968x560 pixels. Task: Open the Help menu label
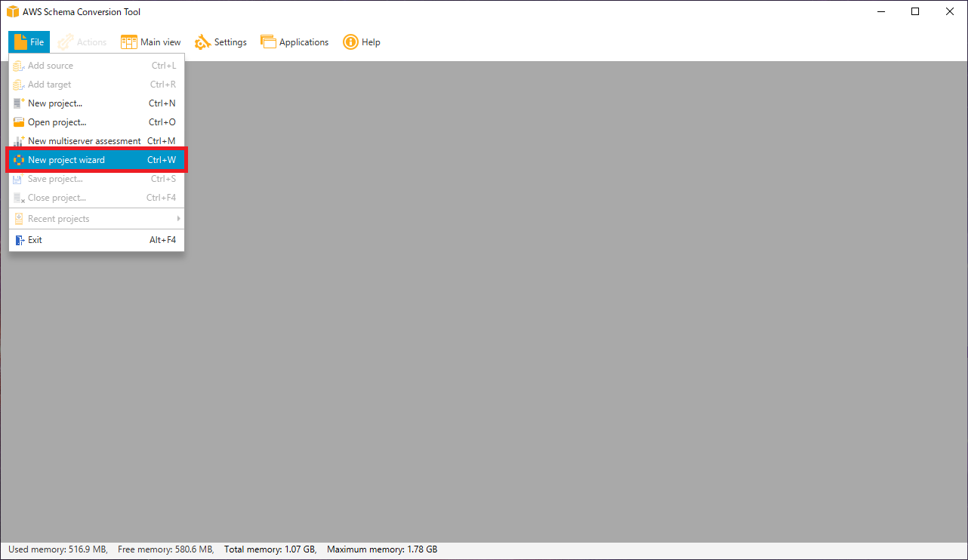(371, 42)
